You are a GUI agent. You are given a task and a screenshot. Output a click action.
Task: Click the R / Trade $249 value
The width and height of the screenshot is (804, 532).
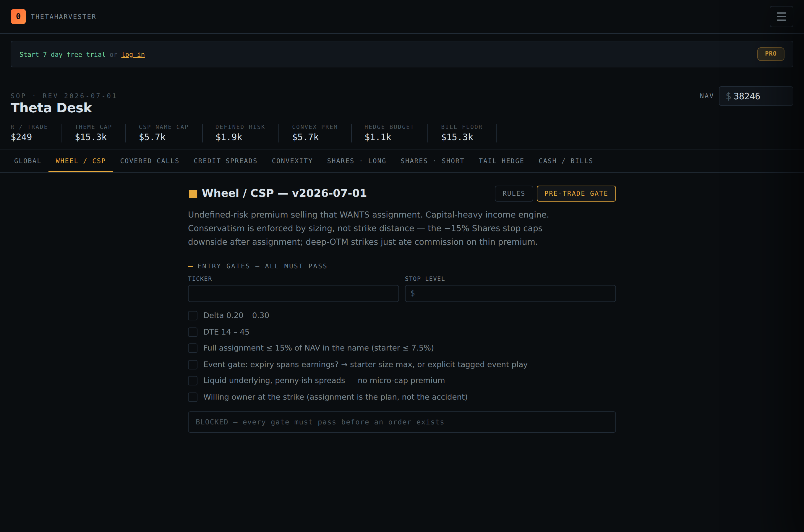(21, 137)
